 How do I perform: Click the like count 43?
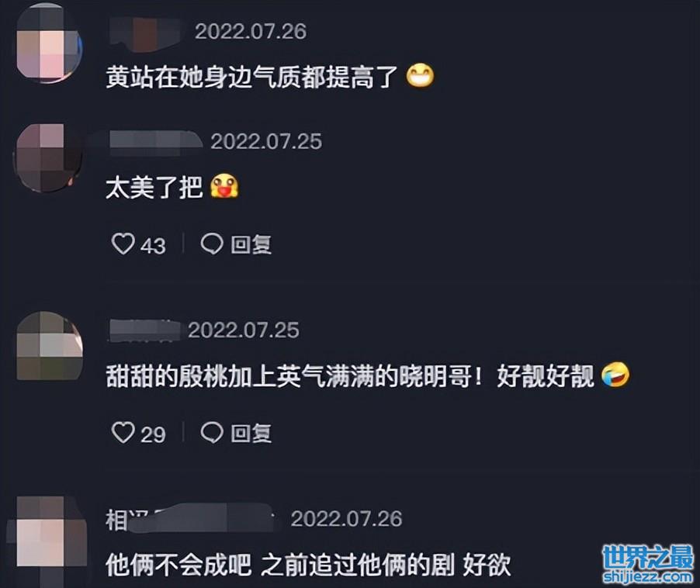[x=153, y=246]
